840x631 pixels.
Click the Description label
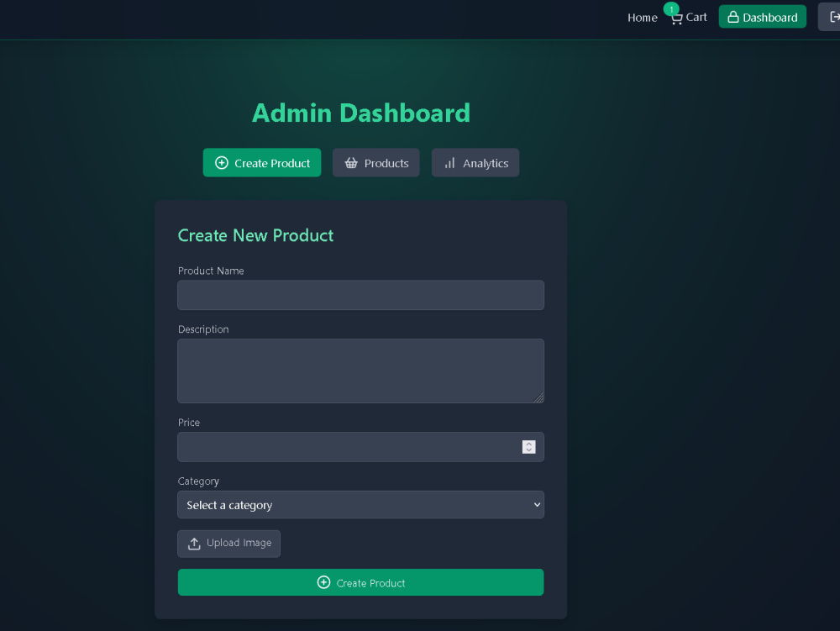click(x=203, y=329)
